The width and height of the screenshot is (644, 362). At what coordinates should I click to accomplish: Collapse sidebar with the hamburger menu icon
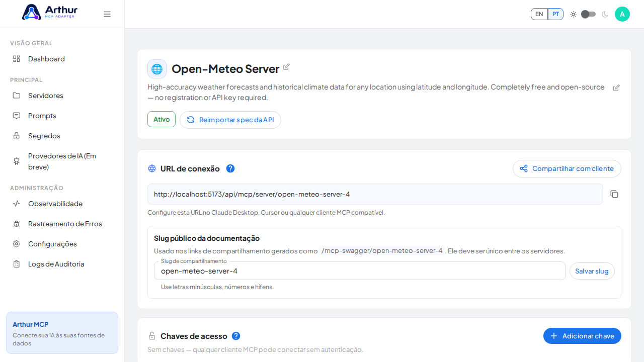pos(107,14)
